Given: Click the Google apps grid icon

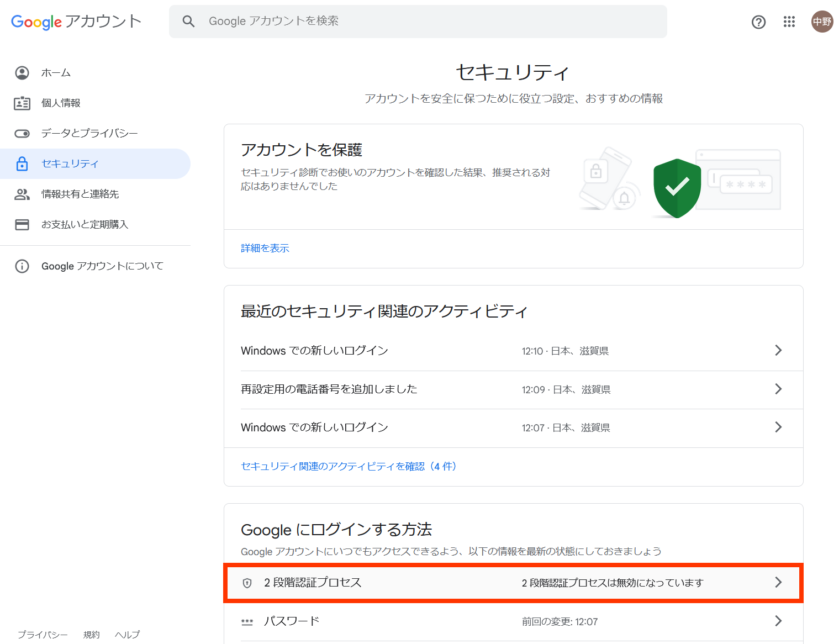Looking at the screenshot, I should 789,22.
